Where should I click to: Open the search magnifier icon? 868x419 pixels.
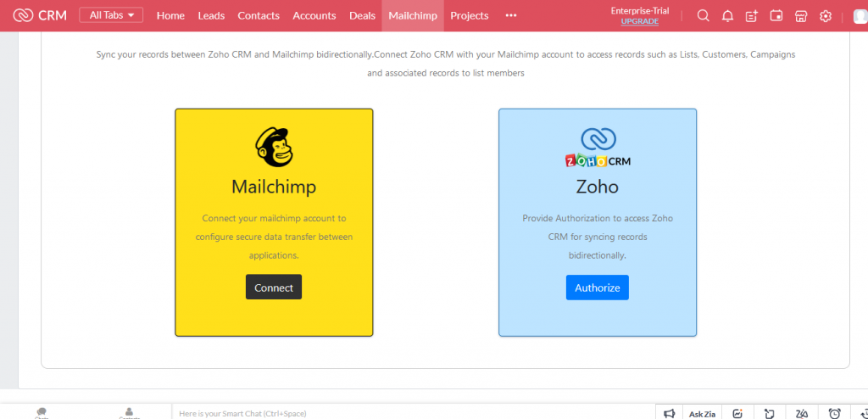(x=703, y=15)
